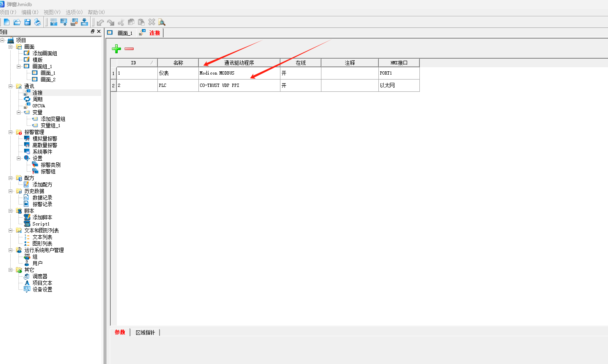The width and height of the screenshot is (608, 364).
Task: Open the 编辑(E) menu
Action: [x=30, y=12]
